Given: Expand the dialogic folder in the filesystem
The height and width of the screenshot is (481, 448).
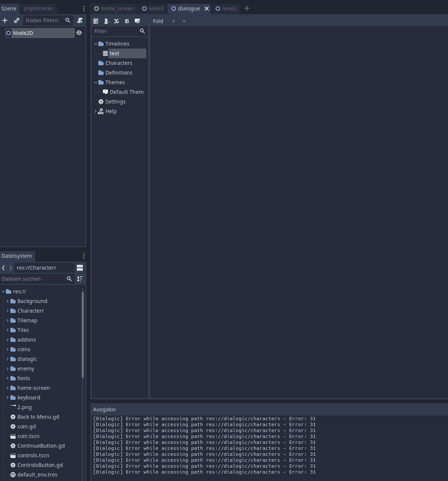Looking at the screenshot, I should coord(7,359).
